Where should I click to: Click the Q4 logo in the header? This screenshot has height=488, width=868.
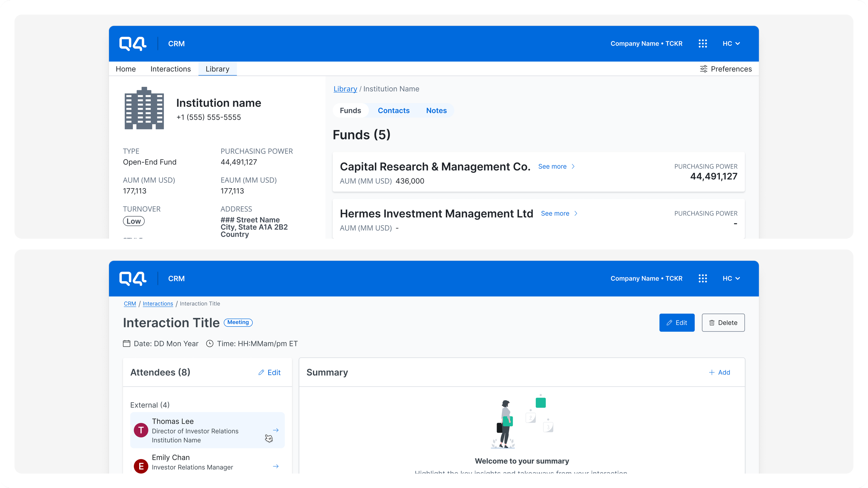(x=132, y=43)
